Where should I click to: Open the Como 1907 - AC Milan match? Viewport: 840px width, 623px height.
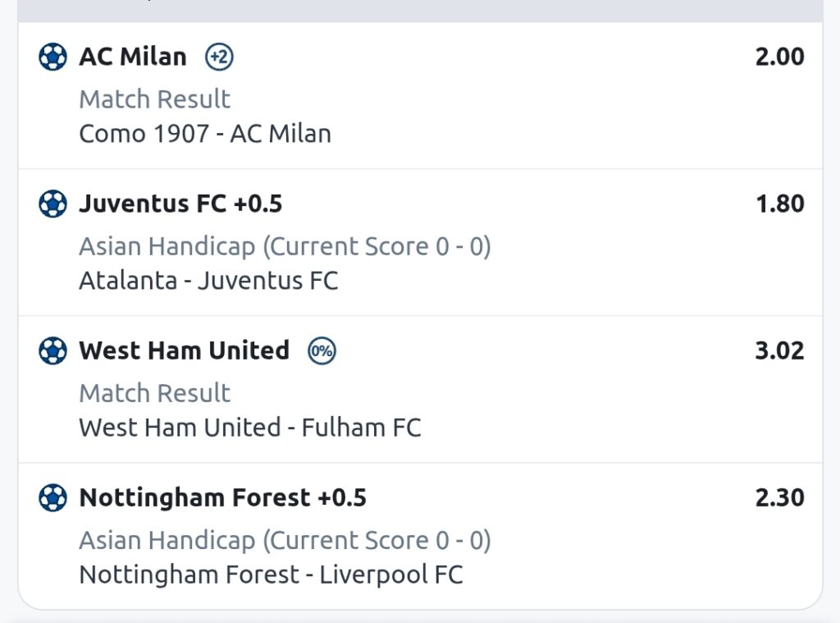[x=205, y=134]
